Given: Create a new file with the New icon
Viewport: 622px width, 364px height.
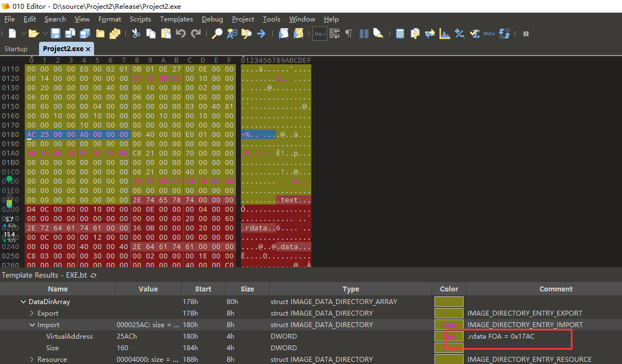Looking at the screenshot, I should click(x=12, y=34).
